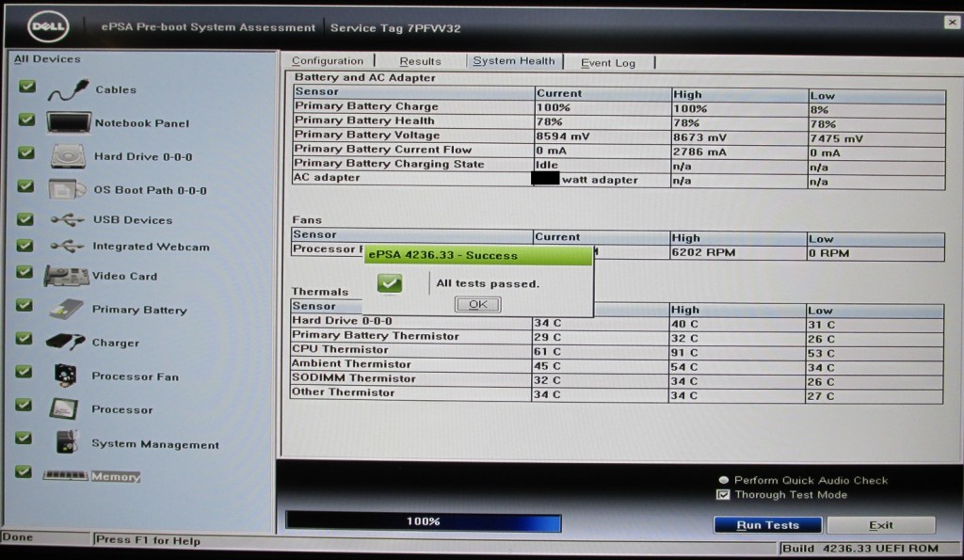Click the Run Tests button

768,525
